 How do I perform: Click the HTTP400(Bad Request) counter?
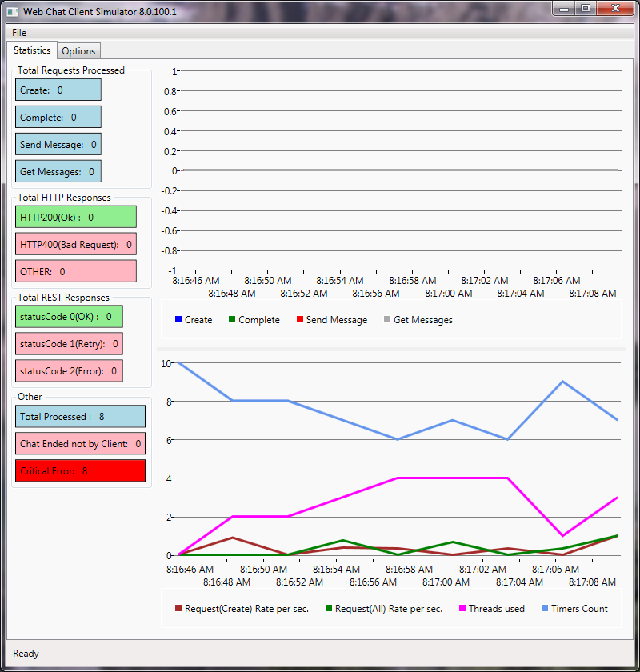76,244
